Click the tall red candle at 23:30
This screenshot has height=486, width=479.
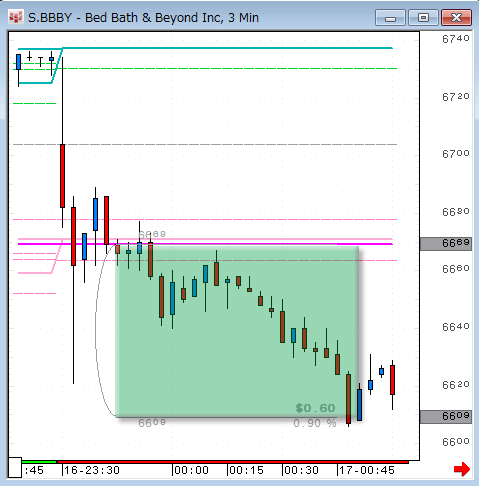click(62, 176)
